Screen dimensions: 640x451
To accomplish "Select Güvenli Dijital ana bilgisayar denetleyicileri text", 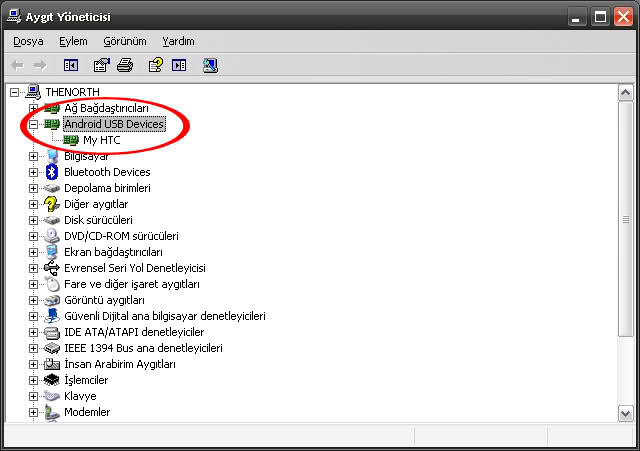I will pos(165,316).
